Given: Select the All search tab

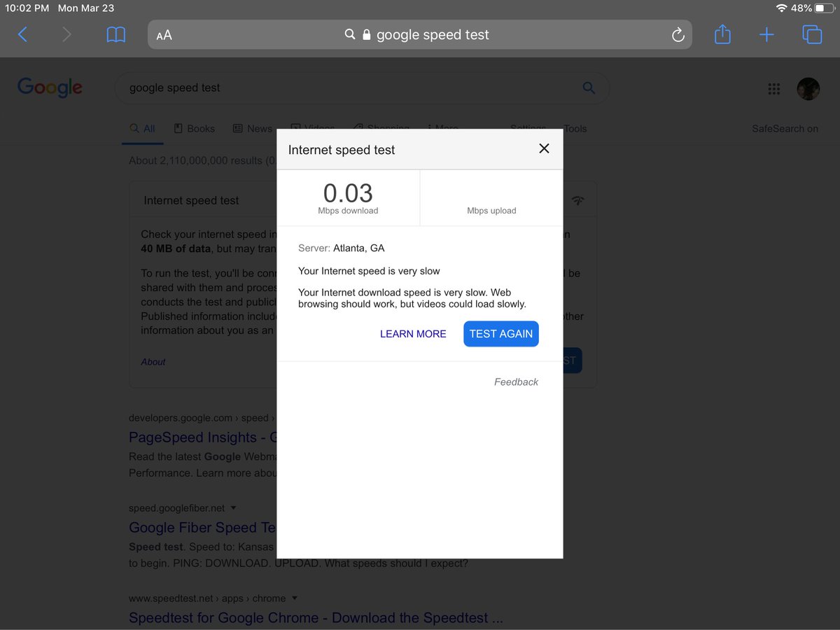Looking at the screenshot, I should tap(143, 129).
